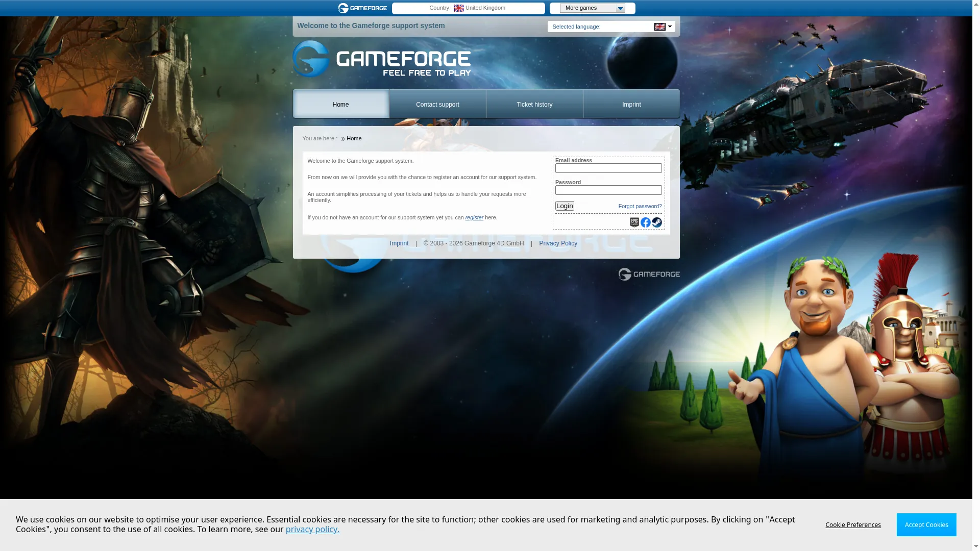Open Cookie Preferences
The image size is (980, 551).
(853, 525)
